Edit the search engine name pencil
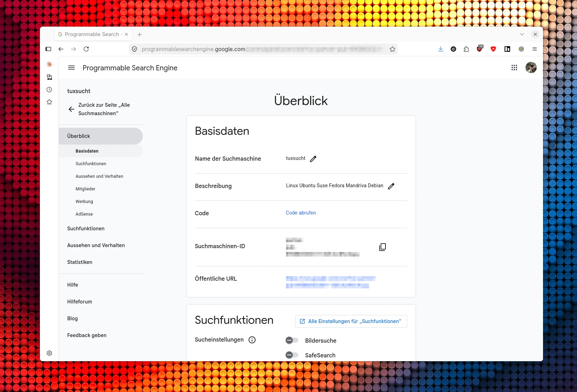Viewport: 577px width, 392px height. (313, 159)
